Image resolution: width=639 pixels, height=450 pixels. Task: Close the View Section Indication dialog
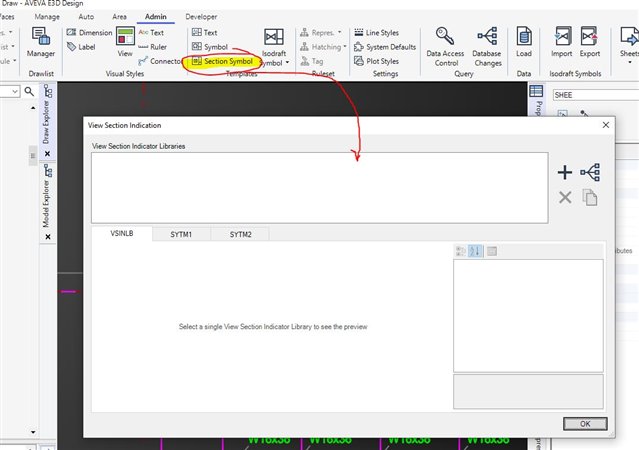tap(606, 125)
